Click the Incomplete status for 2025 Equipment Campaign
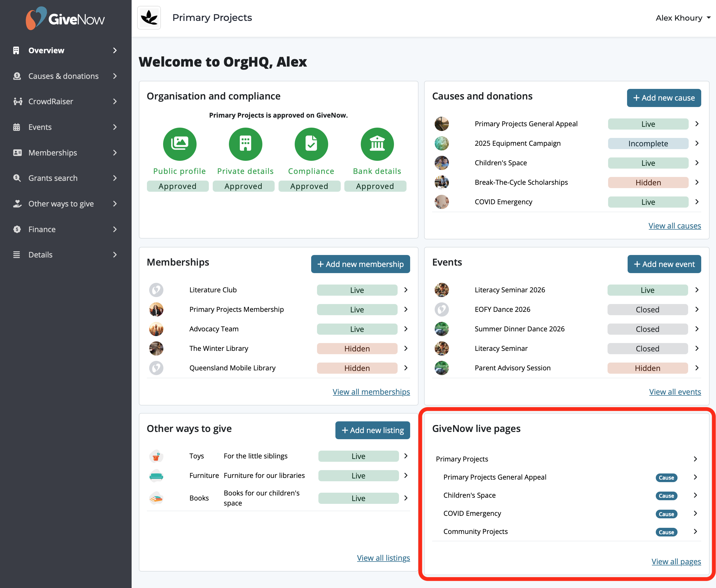 [648, 144]
